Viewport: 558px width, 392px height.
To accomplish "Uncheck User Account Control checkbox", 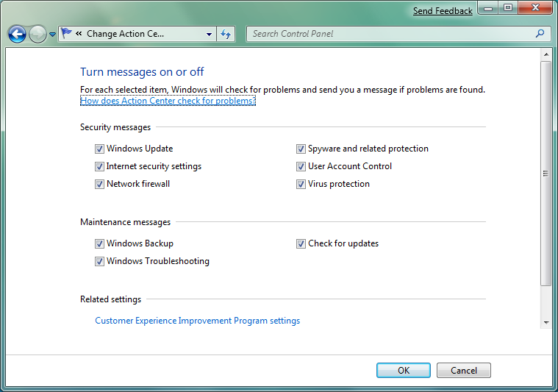I will (301, 166).
